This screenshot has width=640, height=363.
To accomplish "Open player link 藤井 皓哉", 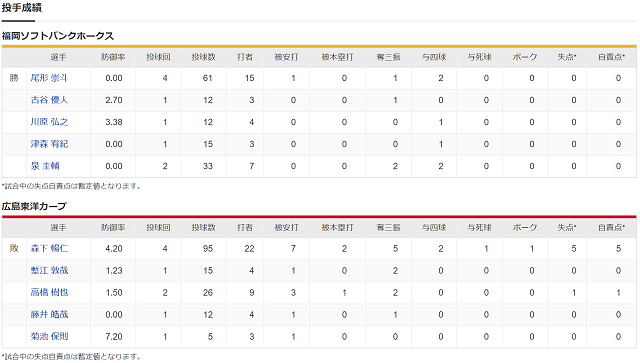I will pos(49,314).
